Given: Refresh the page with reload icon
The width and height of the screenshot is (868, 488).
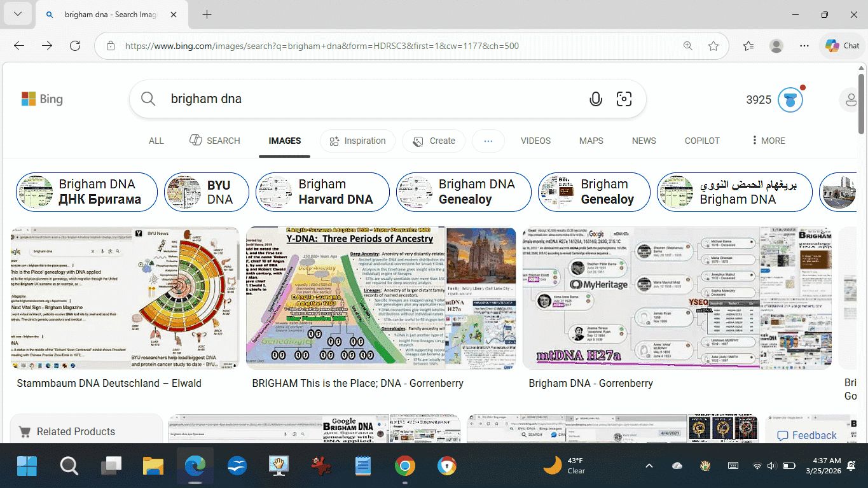Looking at the screenshot, I should (x=75, y=46).
